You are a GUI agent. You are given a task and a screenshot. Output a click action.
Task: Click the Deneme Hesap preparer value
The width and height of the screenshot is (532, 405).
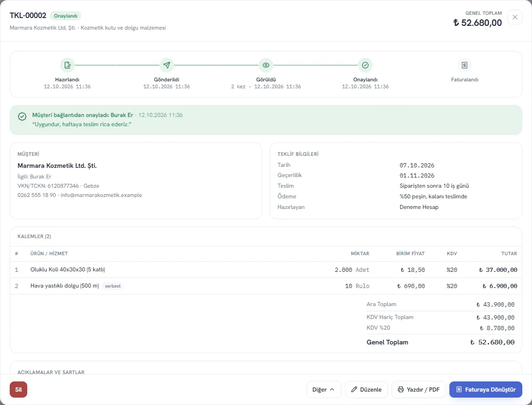tap(419, 207)
